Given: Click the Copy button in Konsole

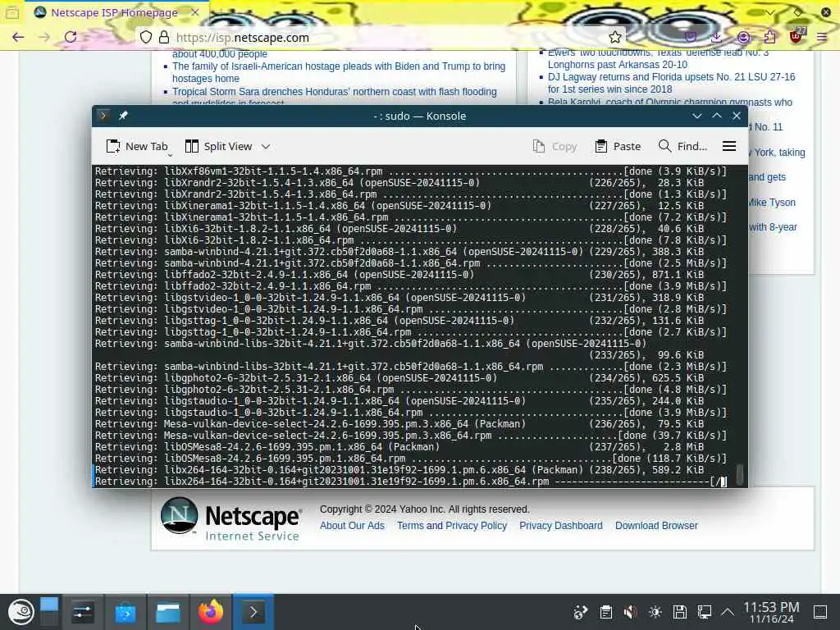Looking at the screenshot, I should click(555, 146).
